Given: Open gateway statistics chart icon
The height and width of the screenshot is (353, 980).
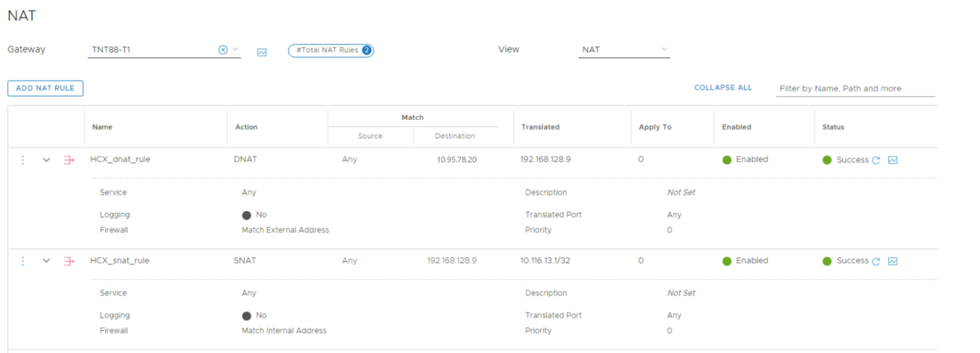Looking at the screenshot, I should click(262, 53).
